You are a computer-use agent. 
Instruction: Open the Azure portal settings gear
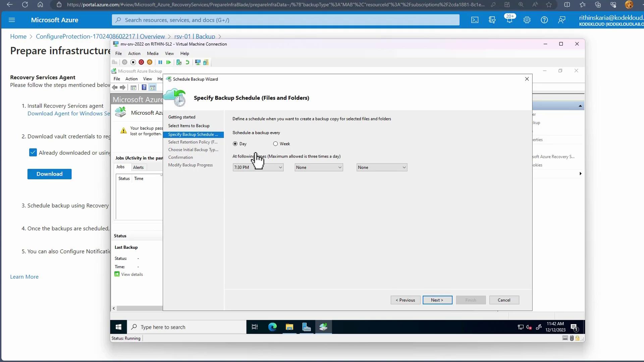pos(527,20)
